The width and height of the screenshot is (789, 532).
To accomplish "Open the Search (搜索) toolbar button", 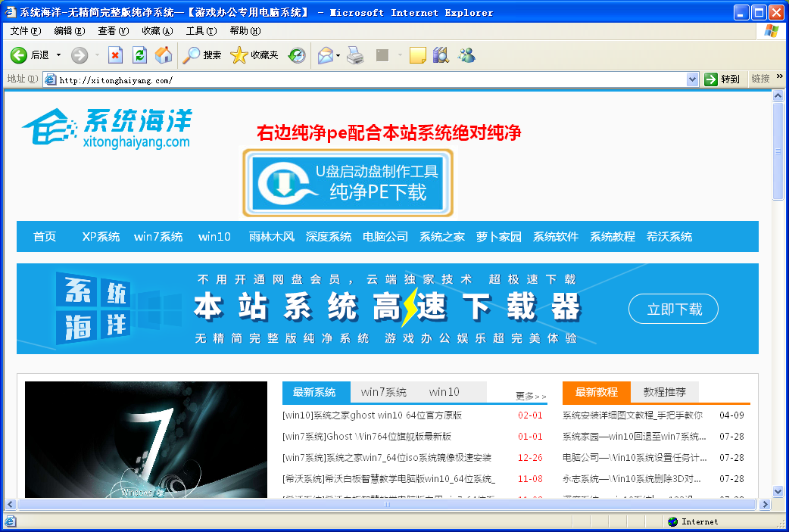I will [201, 55].
